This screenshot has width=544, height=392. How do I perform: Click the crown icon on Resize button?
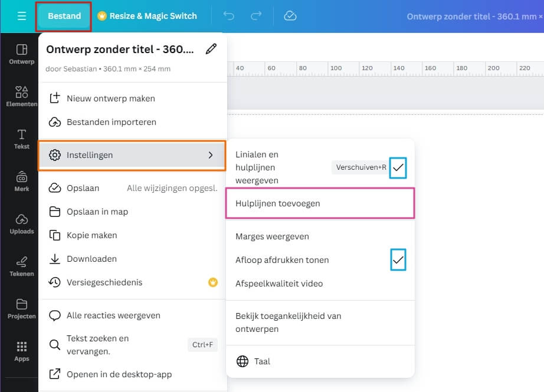101,16
